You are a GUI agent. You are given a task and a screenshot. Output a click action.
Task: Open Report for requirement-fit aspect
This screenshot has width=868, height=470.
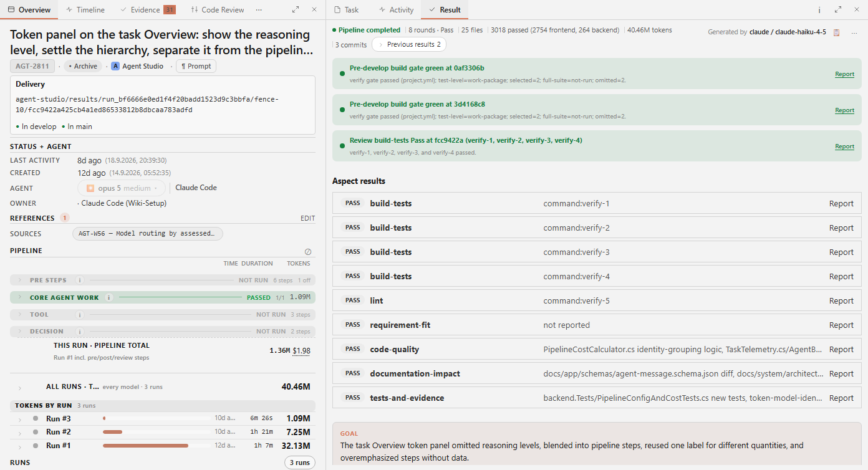pos(841,325)
